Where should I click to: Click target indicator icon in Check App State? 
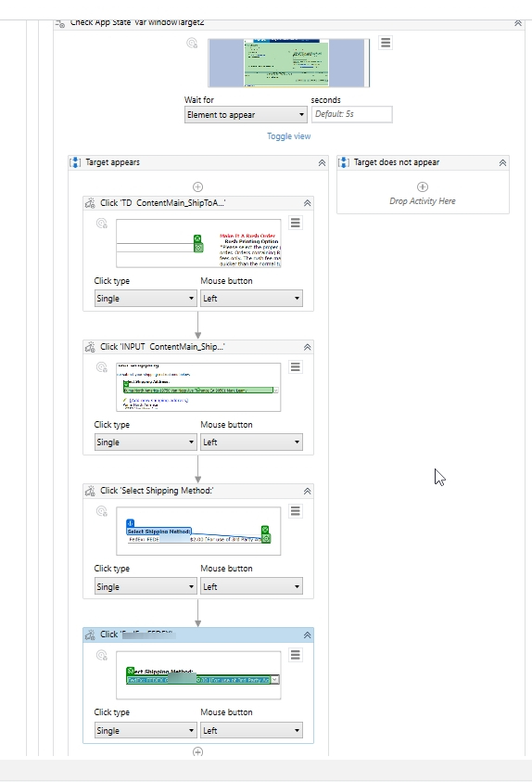192,44
